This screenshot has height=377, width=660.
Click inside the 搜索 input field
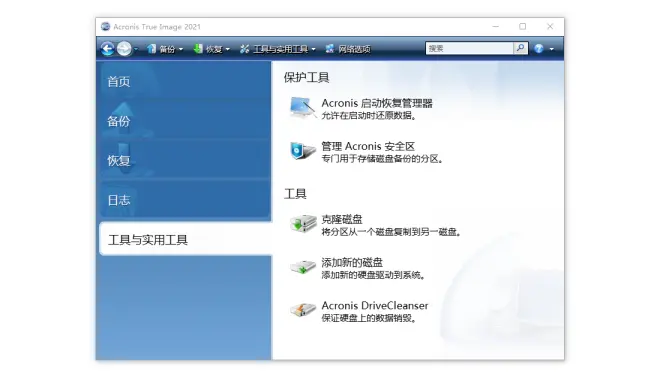tap(469, 48)
